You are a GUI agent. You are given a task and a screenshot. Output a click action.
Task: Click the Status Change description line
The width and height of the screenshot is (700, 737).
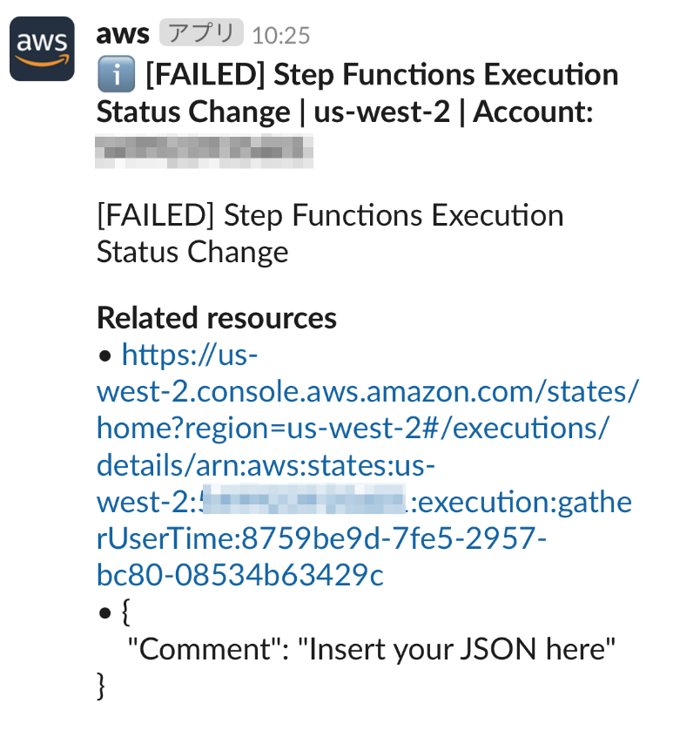coord(192,252)
